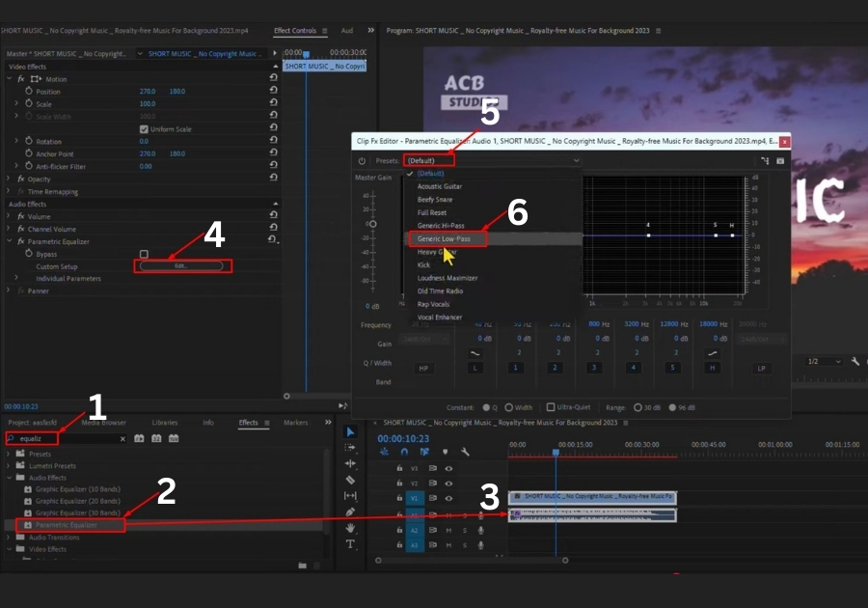
Task: Hide track V1 with eye icon
Action: (x=448, y=498)
